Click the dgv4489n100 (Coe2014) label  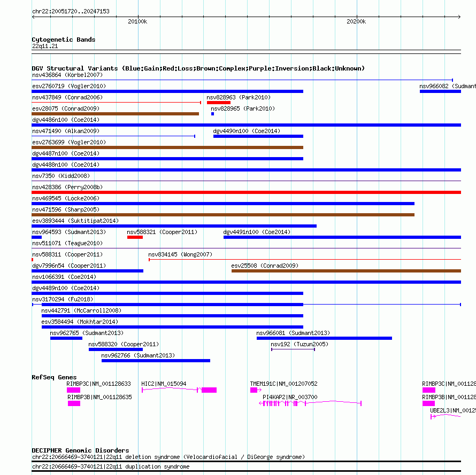click(66, 288)
